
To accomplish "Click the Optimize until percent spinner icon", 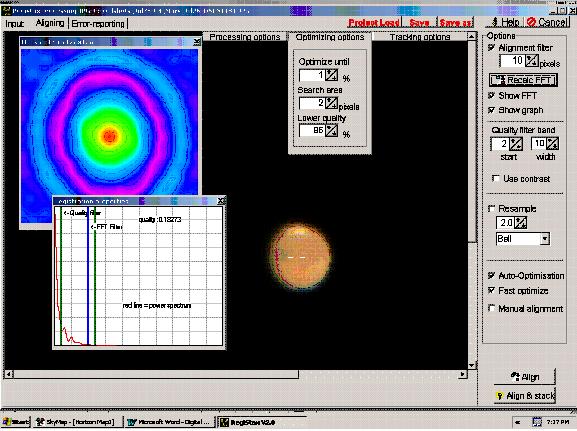I will pos(331,75).
